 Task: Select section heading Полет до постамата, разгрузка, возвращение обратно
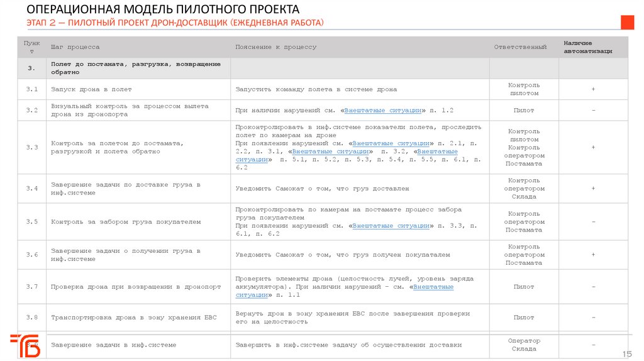coord(136,68)
